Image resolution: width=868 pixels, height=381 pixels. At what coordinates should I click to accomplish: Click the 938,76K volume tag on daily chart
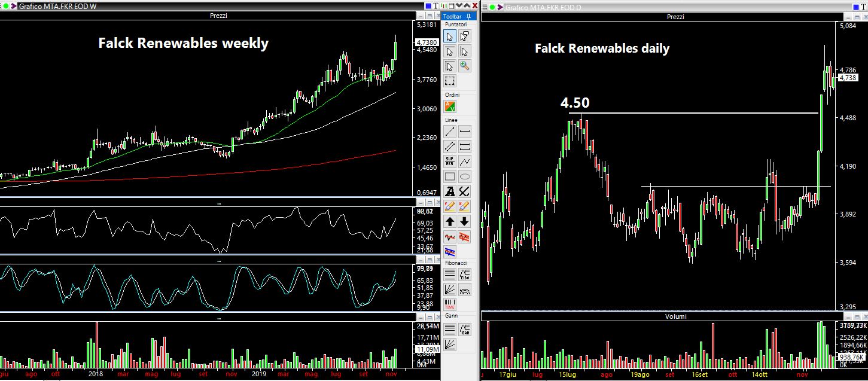point(851,356)
